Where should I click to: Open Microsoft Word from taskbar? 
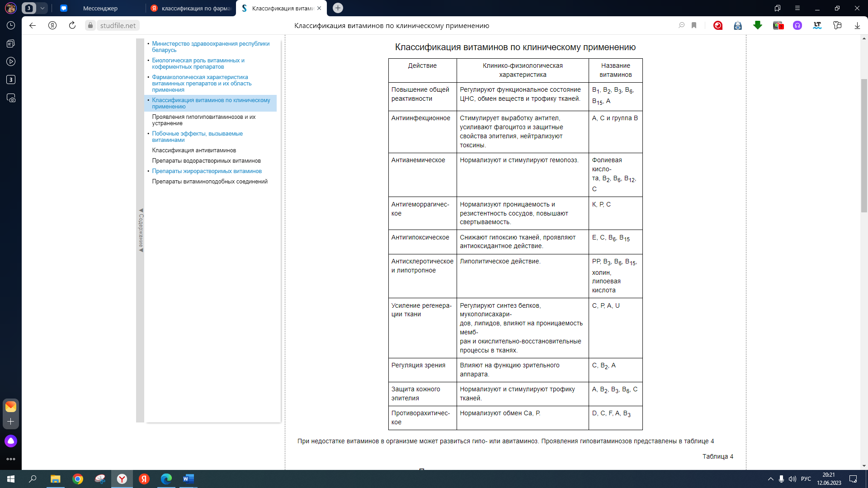point(189,479)
